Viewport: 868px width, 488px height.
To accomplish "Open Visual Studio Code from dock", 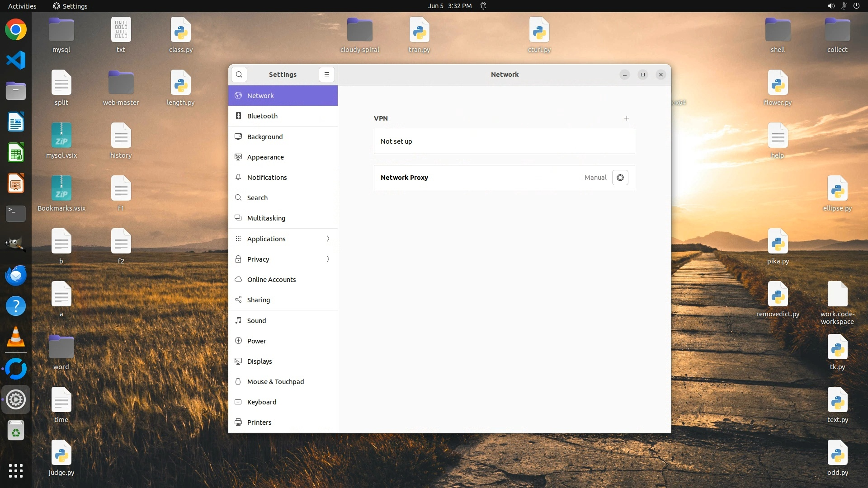I will pos(16,60).
